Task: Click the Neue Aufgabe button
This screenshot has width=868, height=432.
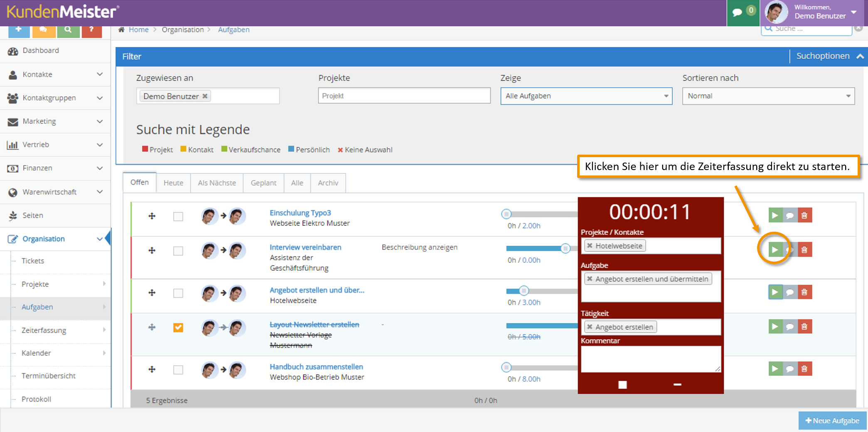Action: (832, 421)
